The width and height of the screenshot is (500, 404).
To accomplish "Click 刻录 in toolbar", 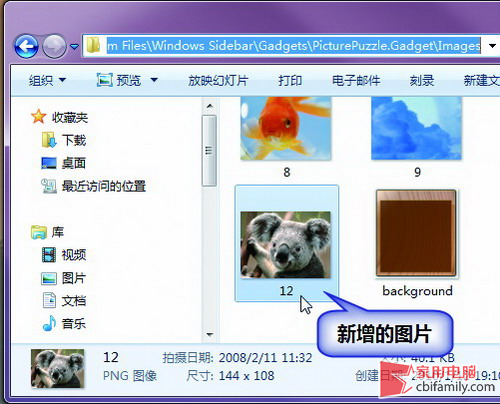I will (422, 80).
